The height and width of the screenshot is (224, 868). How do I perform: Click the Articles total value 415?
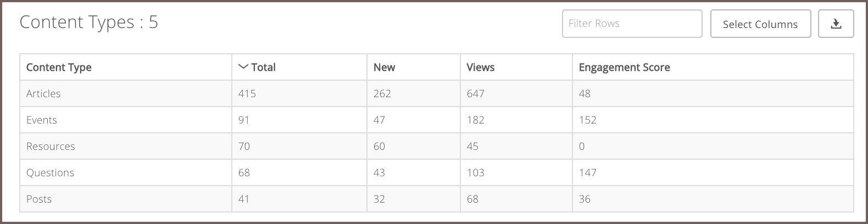click(x=247, y=93)
